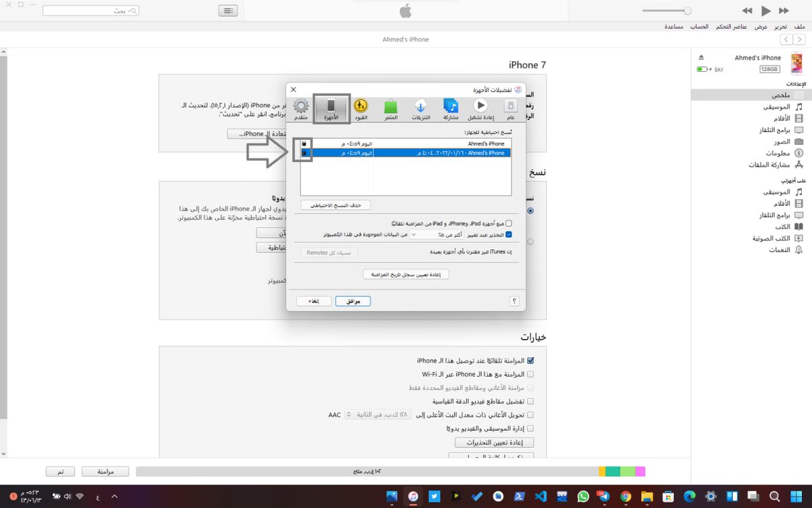Click the eject icon next to Ahmed's iPhone
812x508 pixels.
click(x=702, y=58)
